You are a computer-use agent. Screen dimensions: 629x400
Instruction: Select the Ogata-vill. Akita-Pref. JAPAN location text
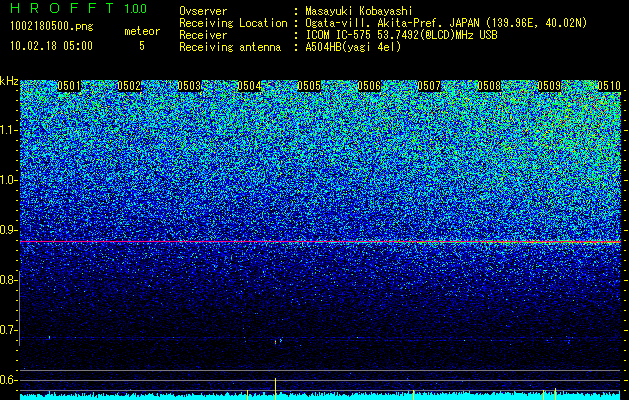pos(446,23)
